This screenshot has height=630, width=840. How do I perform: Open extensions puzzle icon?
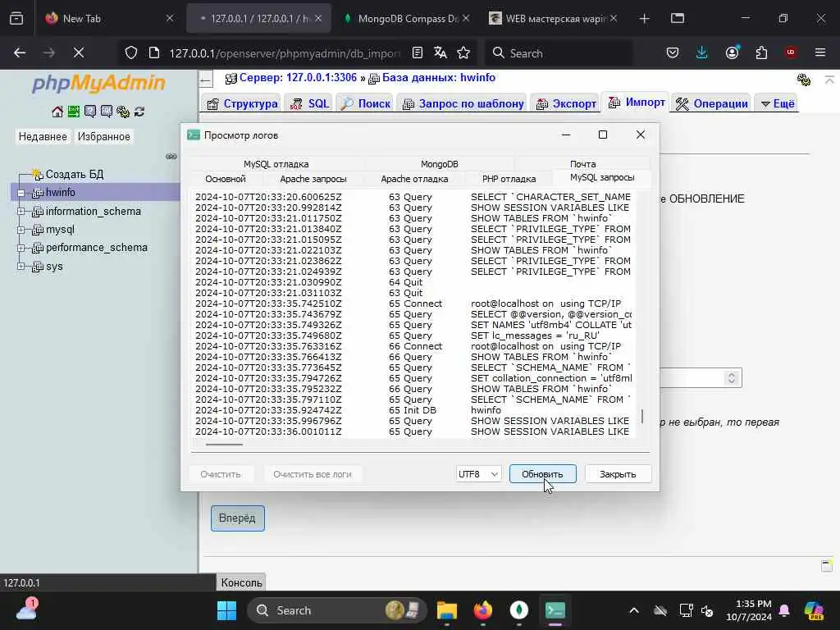(x=761, y=52)
